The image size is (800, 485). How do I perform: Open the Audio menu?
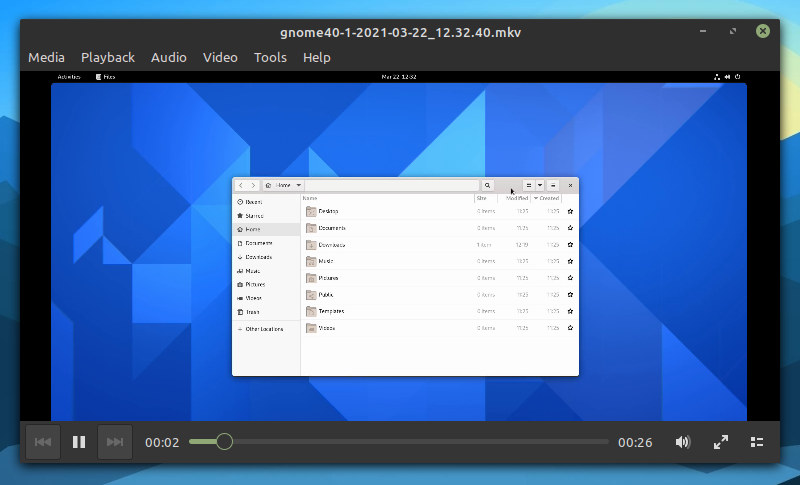pos(168,57)
